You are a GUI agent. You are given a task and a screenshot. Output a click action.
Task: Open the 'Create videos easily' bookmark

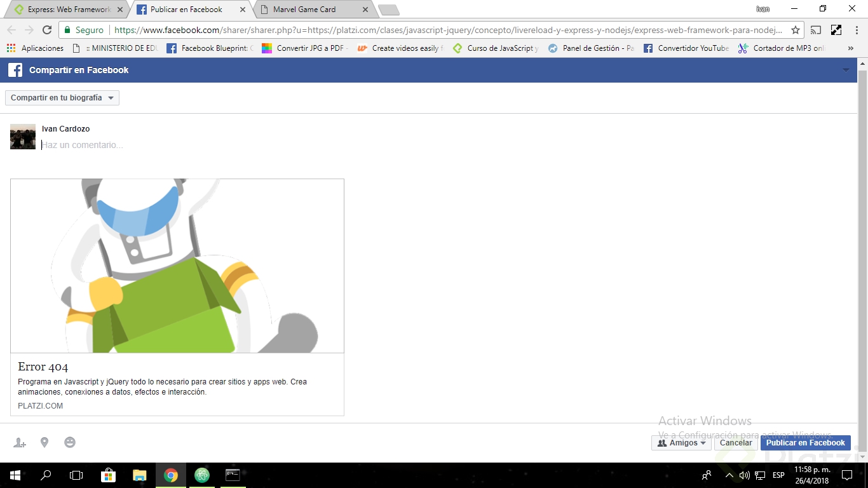click(401, 48)
